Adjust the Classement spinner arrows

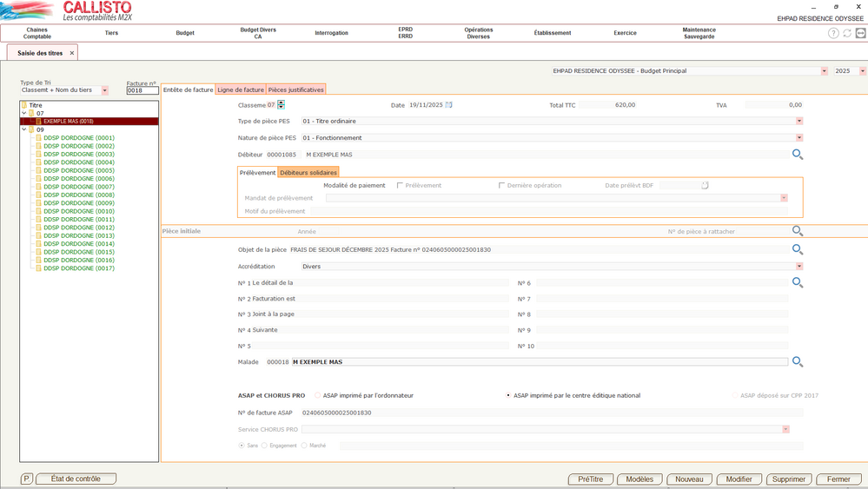(281, 105)
